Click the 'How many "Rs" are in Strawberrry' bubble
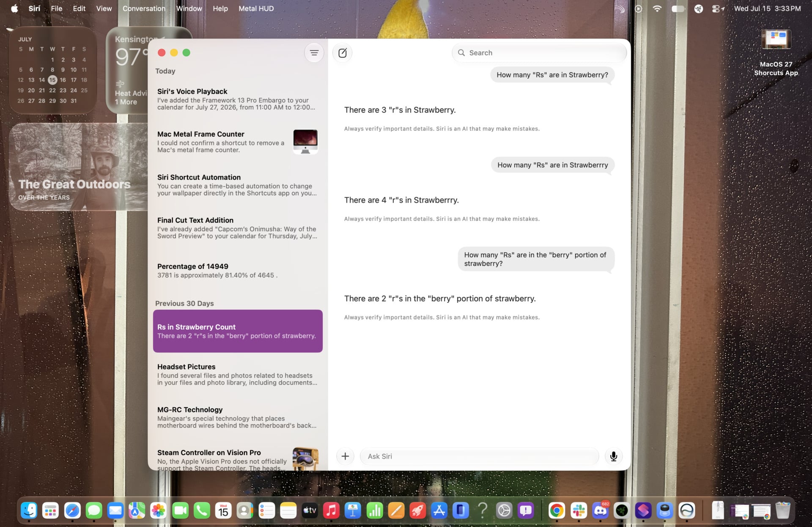Image resolution: width=812 pixels, height=527 pixels. tap(552, 165)
